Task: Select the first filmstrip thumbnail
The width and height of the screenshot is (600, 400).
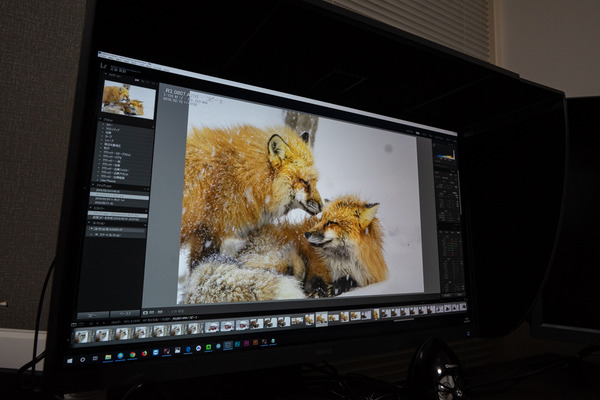Action: [82, 337]
